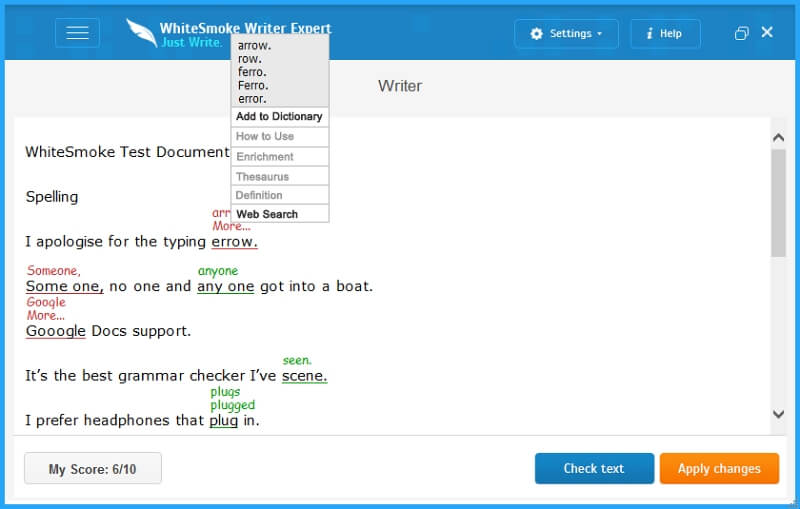This screenshot has width=800, height=509.
Task: Close the WhiteSmoke window
Action: point(767,32)
